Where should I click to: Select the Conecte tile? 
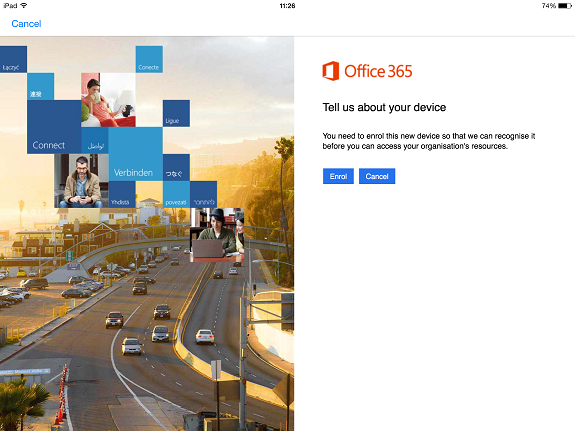pos(149,59)
